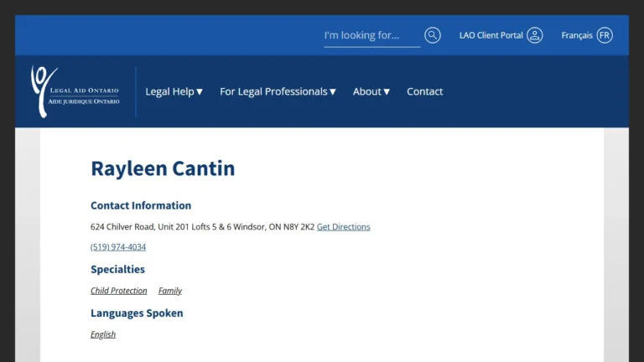Open the LAO Client Portal user icon
This screenshot has width=644, height=362.
click(534, 35)
